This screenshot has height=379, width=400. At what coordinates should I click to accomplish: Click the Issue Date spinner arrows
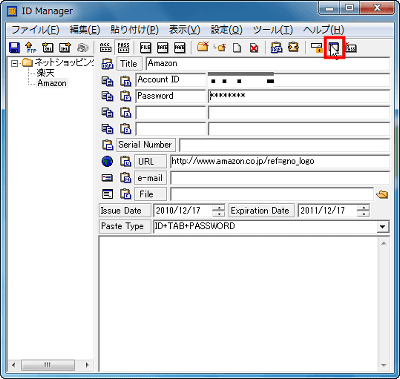click(x=218, y=211)
